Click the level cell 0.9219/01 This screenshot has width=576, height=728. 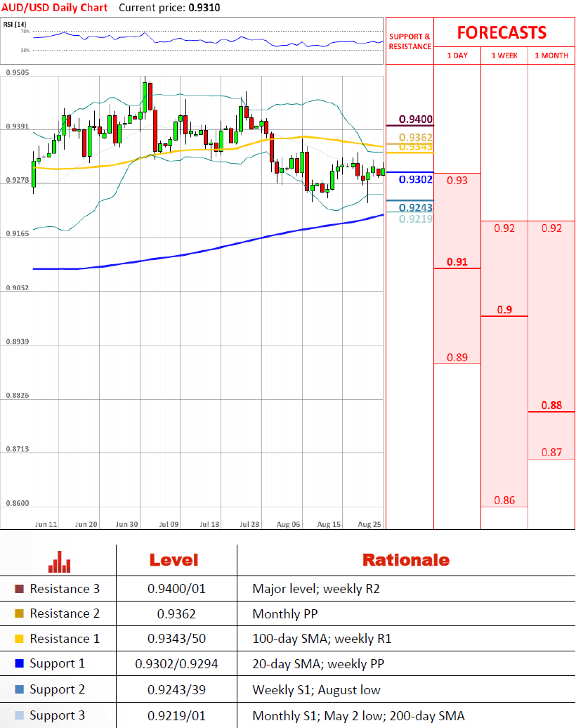click(x=176, y=715)
